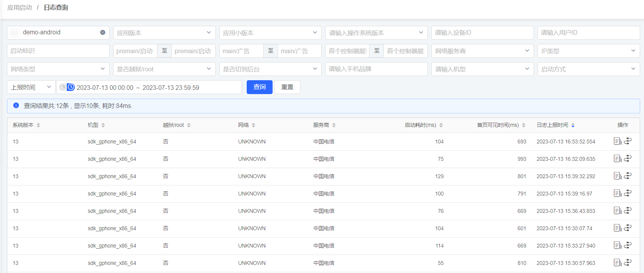
Task: Open trace flow icon for 15:36:43.853 row
Action: pos(628,210)
